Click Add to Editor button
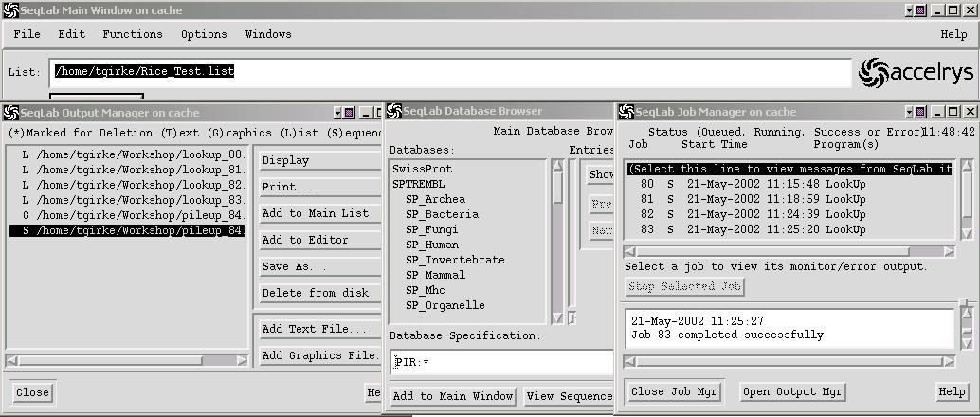The width and height of the screenshot is (980, 417). [319, 240]
